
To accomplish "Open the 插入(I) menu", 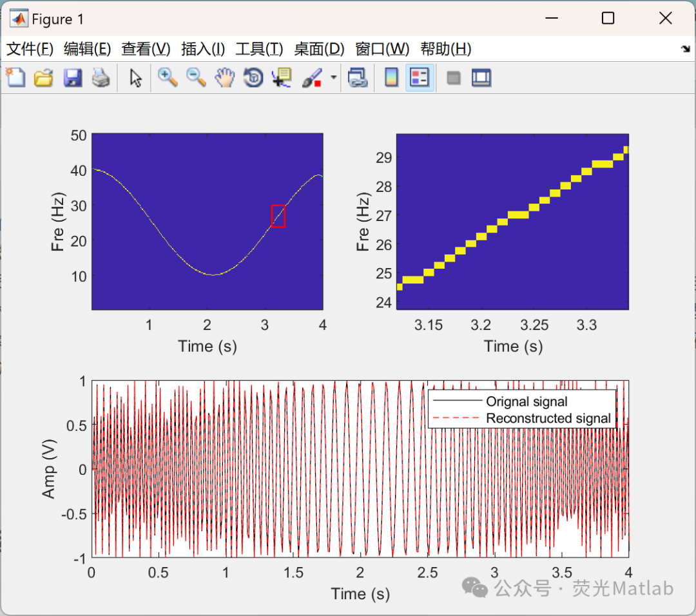I will pos(203,49).
